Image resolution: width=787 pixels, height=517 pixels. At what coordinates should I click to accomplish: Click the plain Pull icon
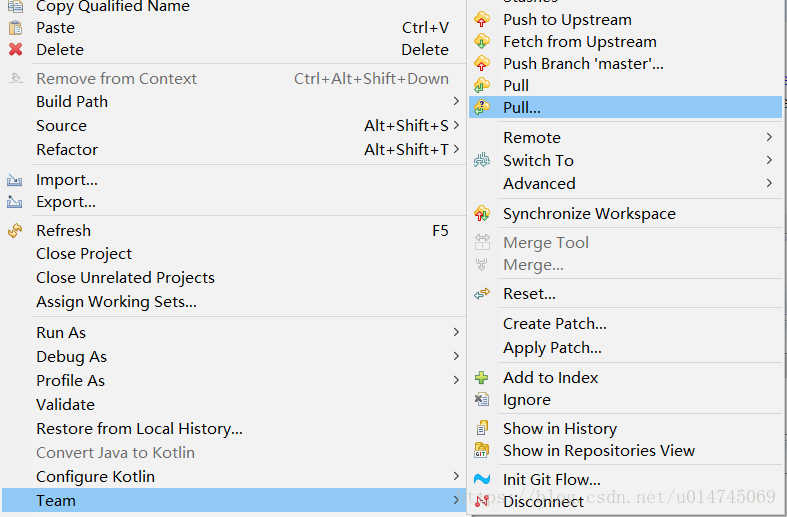(482, 85)
